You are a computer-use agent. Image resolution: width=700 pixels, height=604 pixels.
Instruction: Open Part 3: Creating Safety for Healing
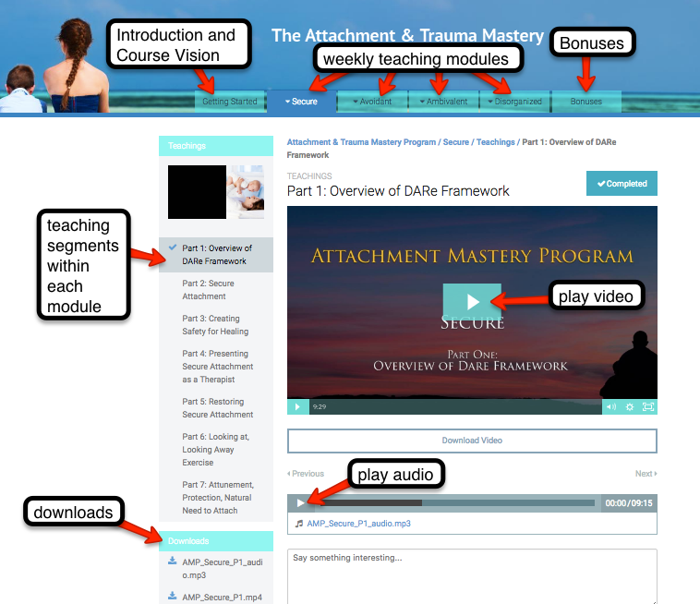coord(216,325)
